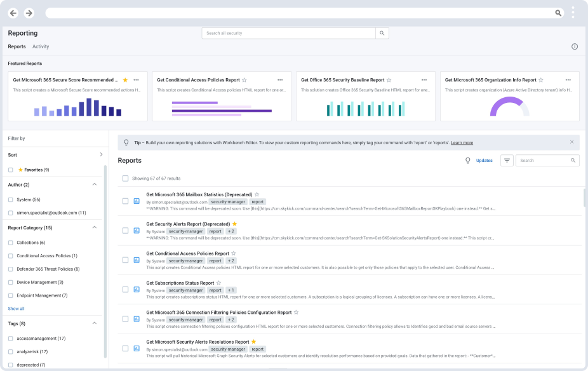Image resolution: width=588 pixels, height=371 pixels.
Task: Switch to the Reports tab
Action: [17, 46]
